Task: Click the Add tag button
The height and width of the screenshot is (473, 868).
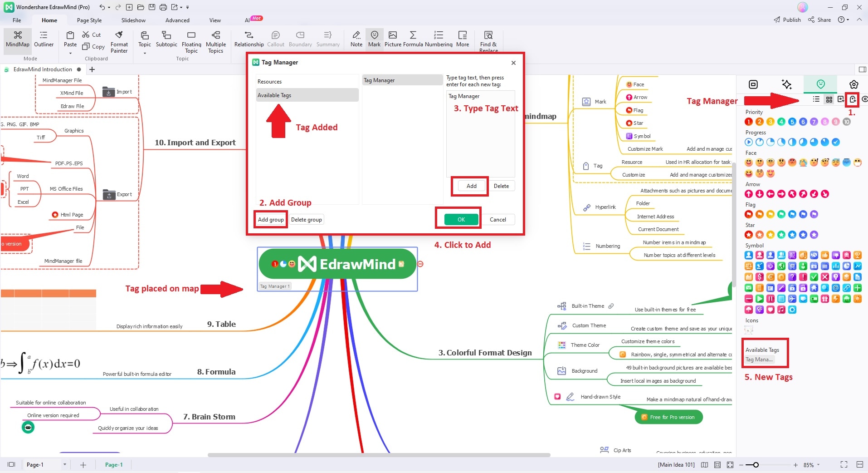Action: [472, 186]
